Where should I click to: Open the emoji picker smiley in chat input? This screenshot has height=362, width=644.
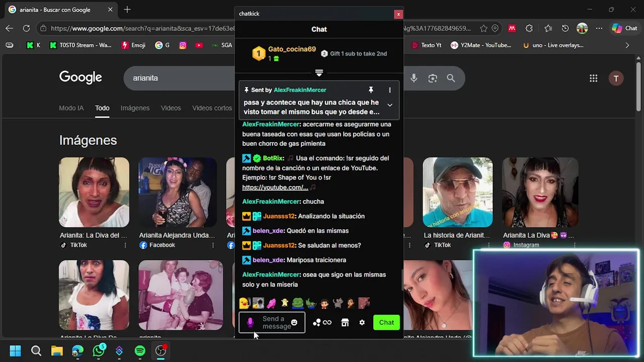294,323
